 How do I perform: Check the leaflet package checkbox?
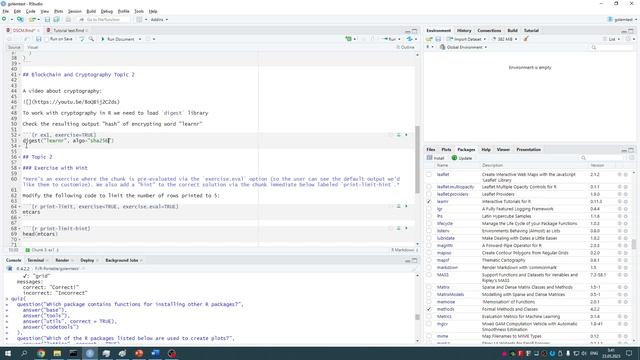tap(429, 174)
